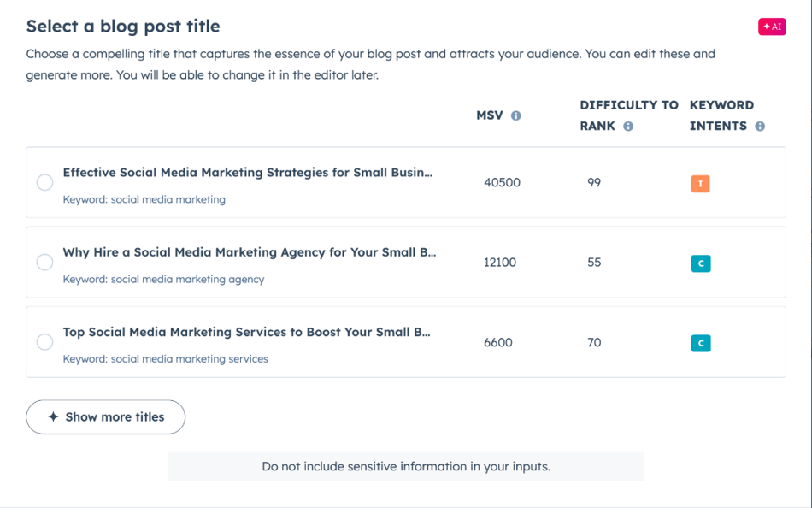Click the MSV value 40500
This screenshot has height=508, width=812.
[502, 182]
